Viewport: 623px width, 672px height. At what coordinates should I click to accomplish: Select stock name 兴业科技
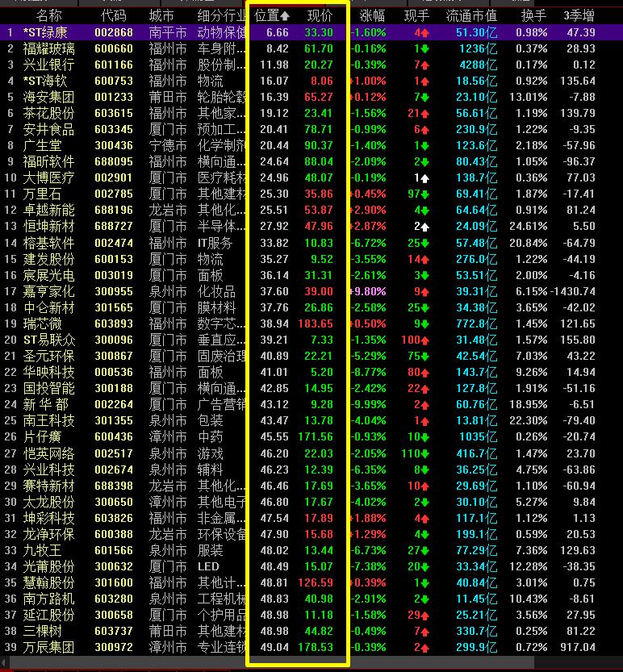click(x=49, y=470)
